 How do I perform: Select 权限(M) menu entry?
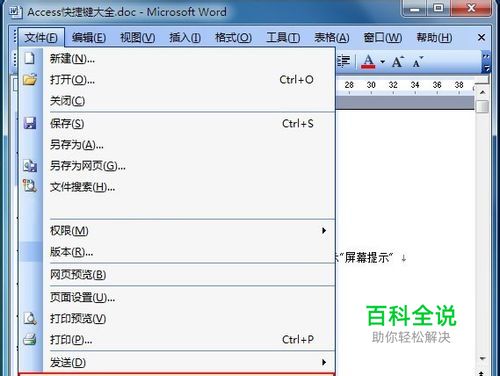coord(177,230)
